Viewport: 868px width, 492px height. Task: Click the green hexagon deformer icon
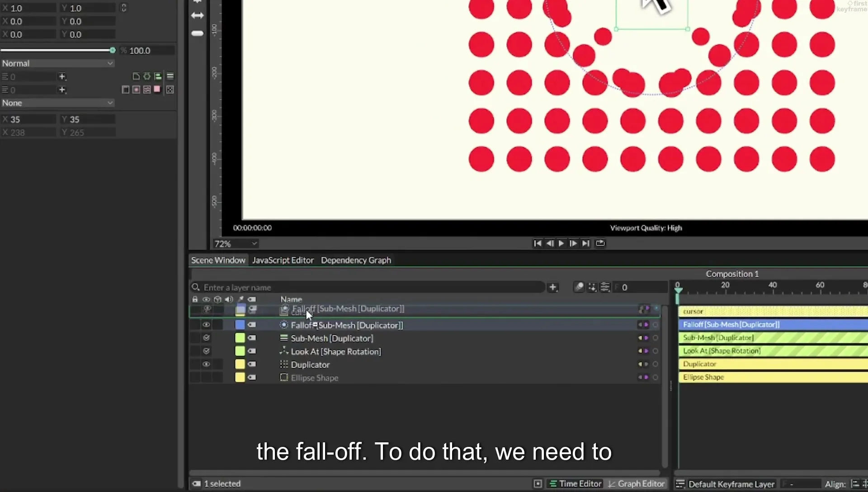click(x=147, y=76)
